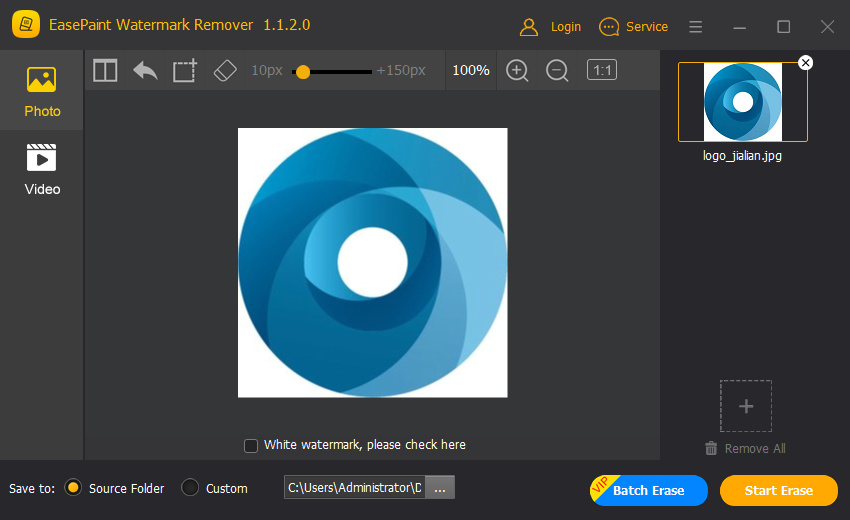Click Remove All to clear the list
Viewport: 850px width, 520px height.
click(755, 448)
